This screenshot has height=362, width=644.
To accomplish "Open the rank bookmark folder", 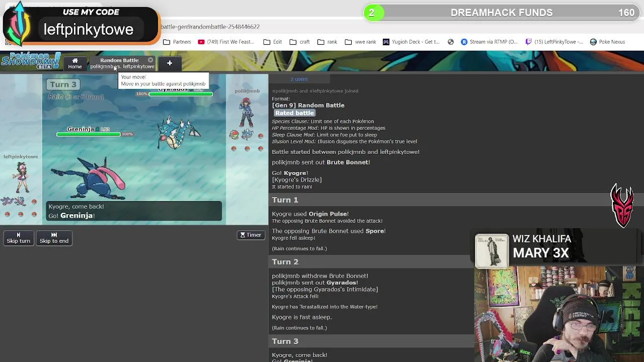I will point(328,42).
